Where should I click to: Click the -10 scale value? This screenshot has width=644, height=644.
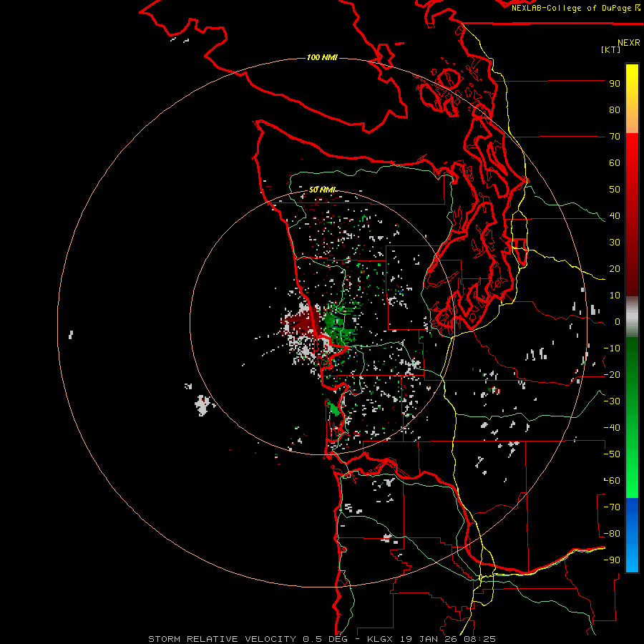click(612, 348)
